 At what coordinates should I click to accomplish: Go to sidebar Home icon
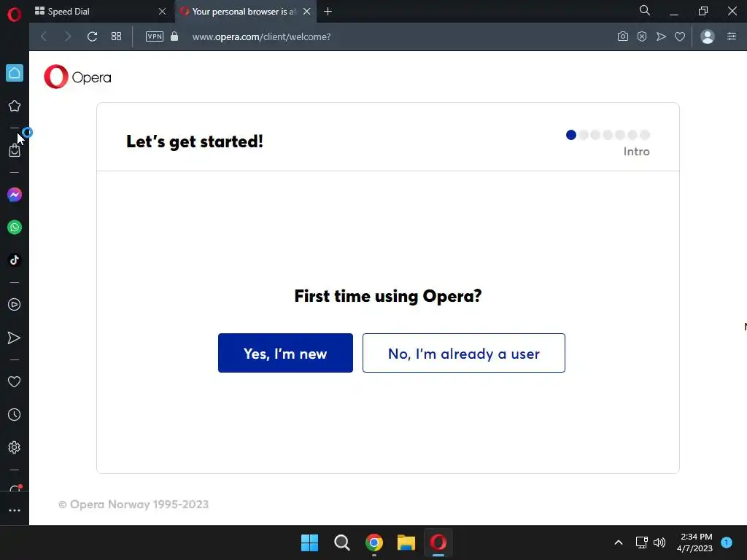pos(15,73)
